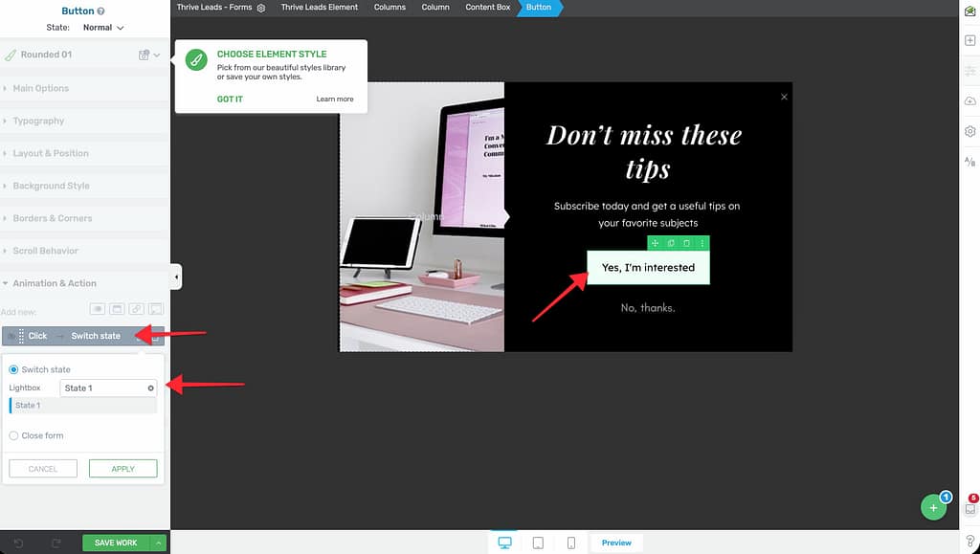Click the Lightbox State 1 input field

pos(103,388)
